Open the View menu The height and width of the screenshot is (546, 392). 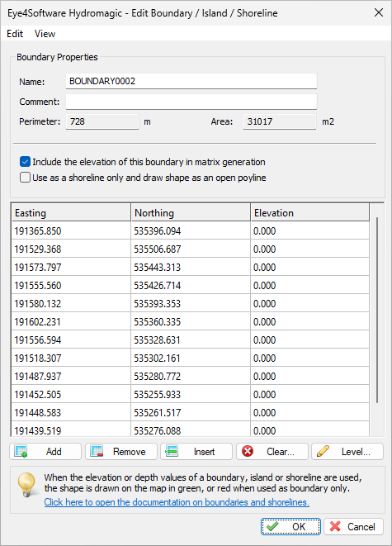pyautogui.click(x=45, y=34)
